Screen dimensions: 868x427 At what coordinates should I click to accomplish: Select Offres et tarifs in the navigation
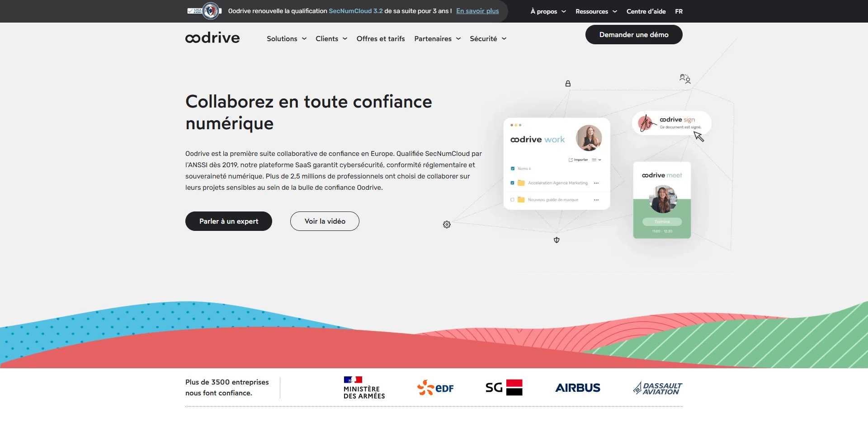(x=380, y=39)
